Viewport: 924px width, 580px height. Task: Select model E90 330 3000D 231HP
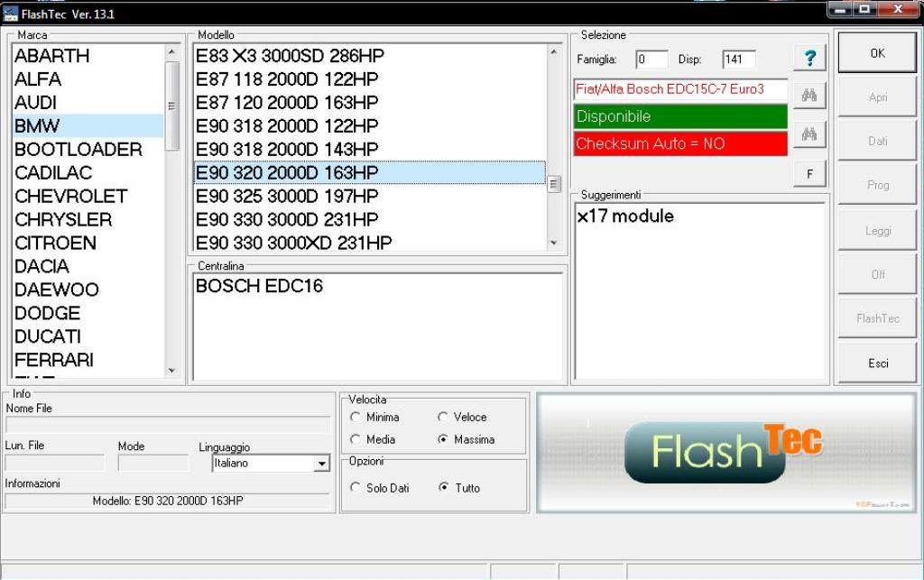pos(369,219)
